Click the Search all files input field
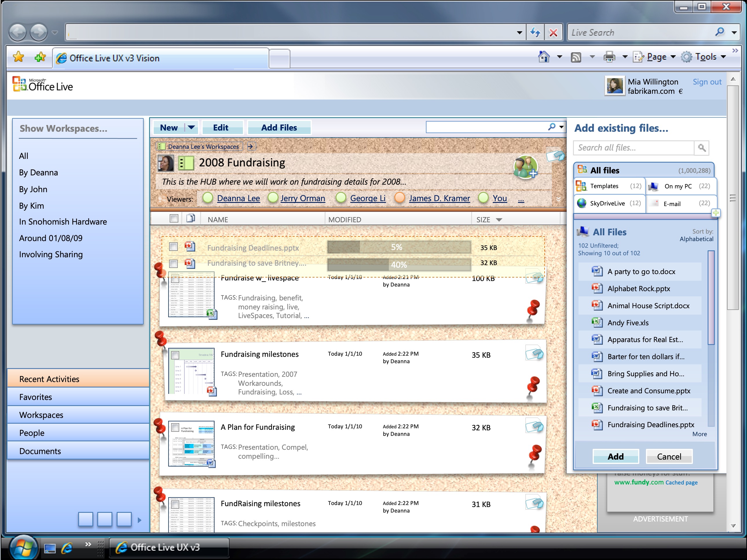Screen dimensions: 747x560 pos(634,148)
